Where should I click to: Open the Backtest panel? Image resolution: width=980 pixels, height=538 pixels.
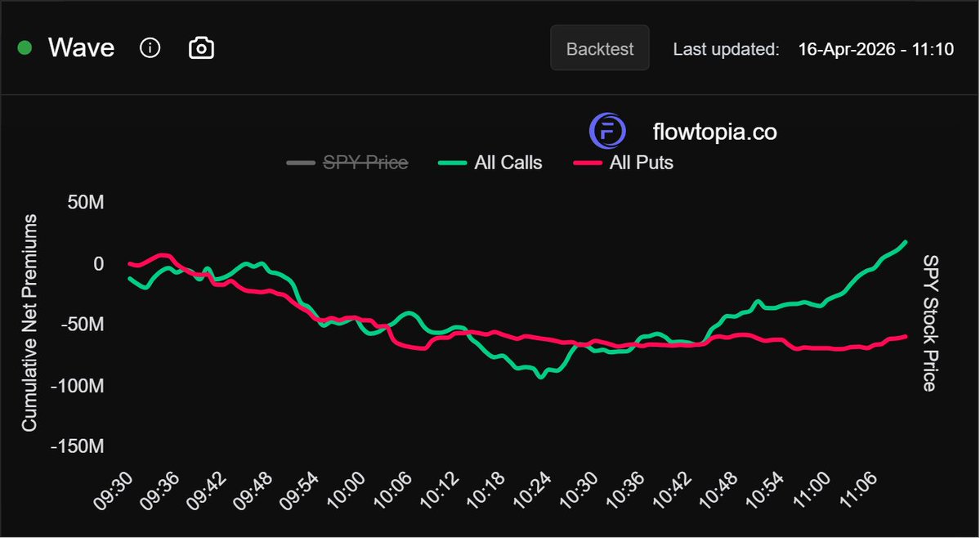pyautogui.click(x=599, y=48)
